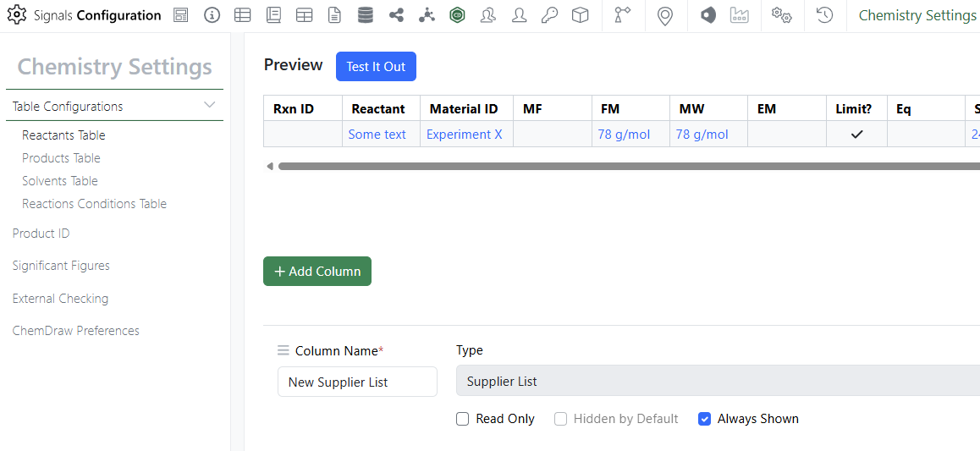
Task: Click the 3D cube icon
Action: (580, 15)
